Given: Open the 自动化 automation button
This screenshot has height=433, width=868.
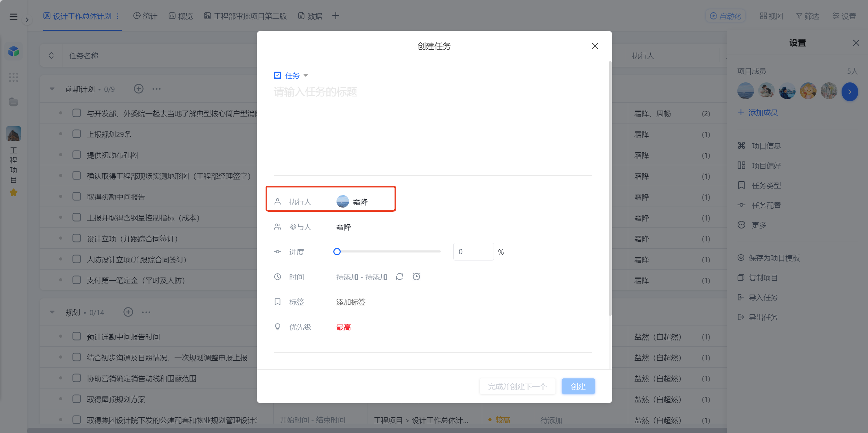Looking at the screenshot, I should coord(725,16).
